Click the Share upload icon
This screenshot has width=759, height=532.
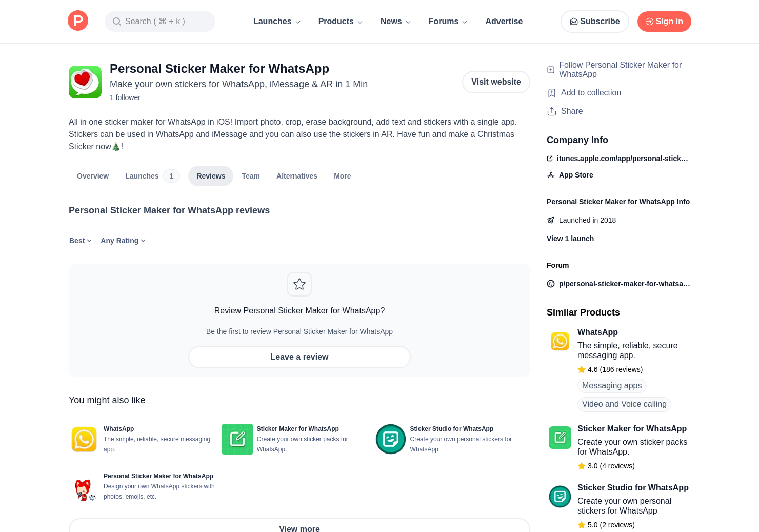pyautogui.click(x=552, y=111)
